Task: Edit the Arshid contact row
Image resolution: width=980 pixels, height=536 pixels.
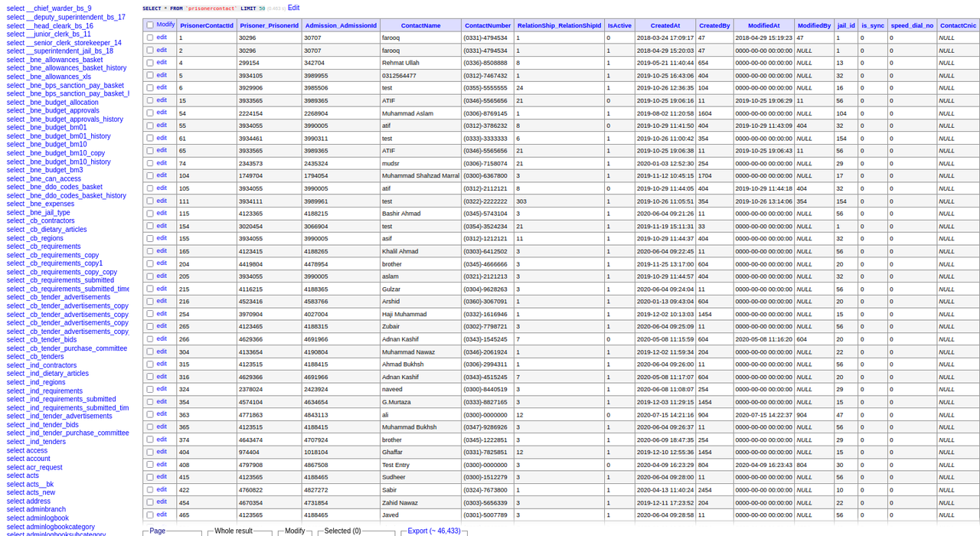Action: (x=162, y=301)
